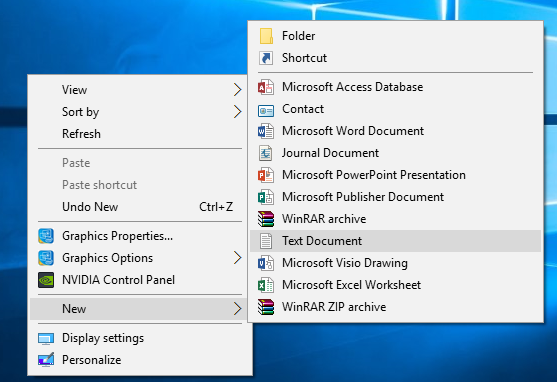This screenshot has height=382, width=557.
Task: Create a new Microsoft PowerPoint Presentation
Action: pyautogui.click(x=395, y=175)
